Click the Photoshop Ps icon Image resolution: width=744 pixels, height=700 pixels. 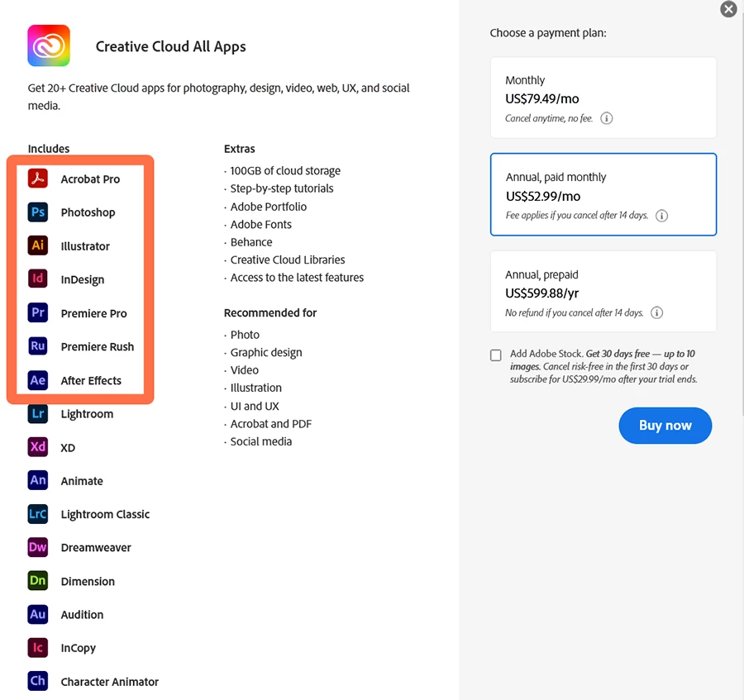[38, 212]
